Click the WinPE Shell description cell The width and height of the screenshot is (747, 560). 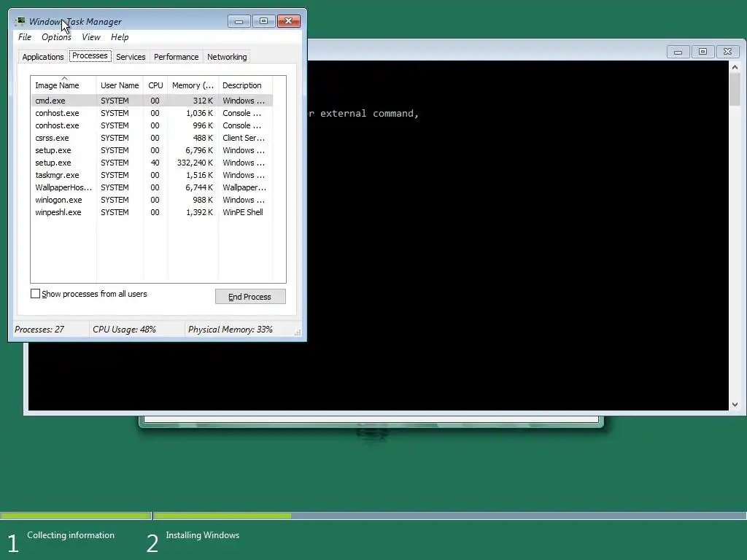pos(243,212)
